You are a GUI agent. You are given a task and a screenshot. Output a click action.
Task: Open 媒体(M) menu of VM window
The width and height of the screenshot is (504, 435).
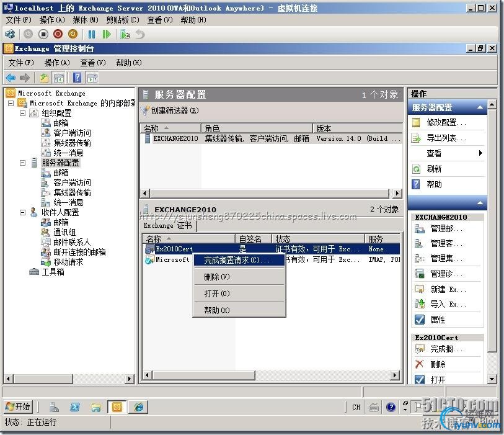86,20
